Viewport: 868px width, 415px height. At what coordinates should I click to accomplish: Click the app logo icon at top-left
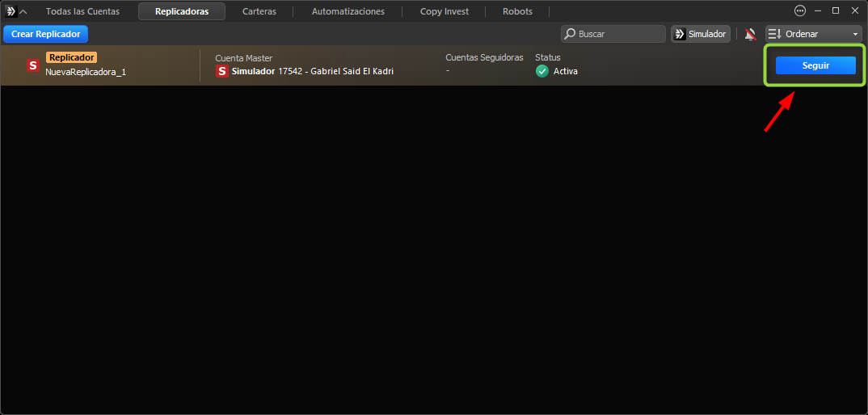(x=11, y=11)
